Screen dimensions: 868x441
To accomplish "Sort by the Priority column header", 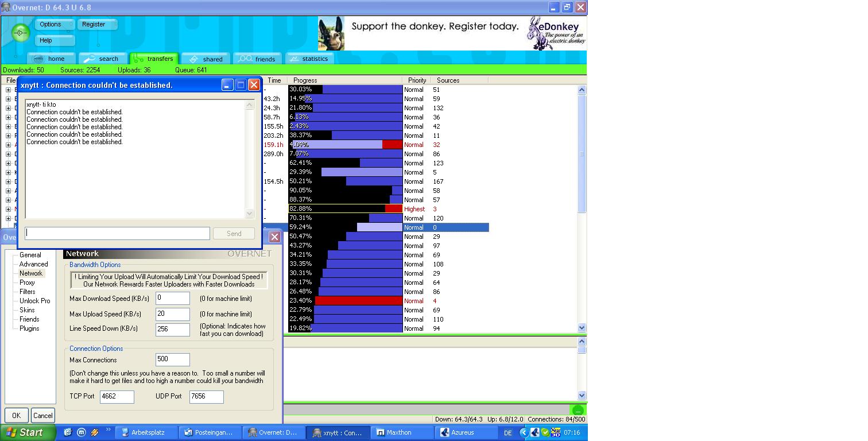I will coord(417,80).
